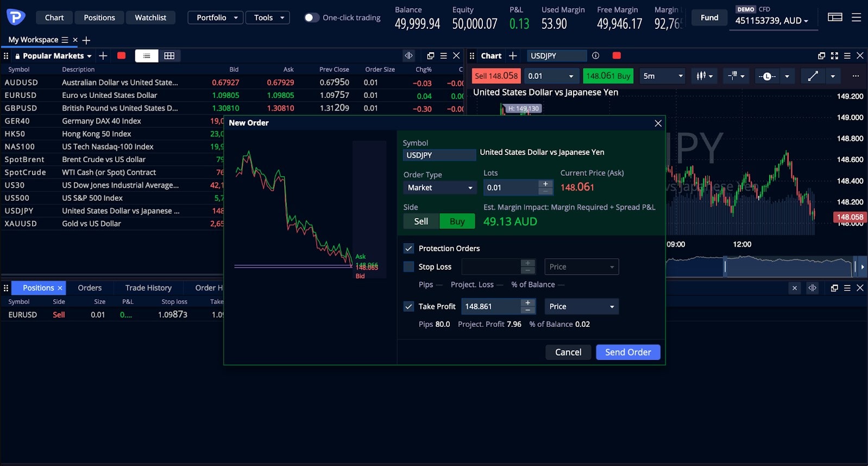Click the Cancel button in New Order
Viewport: 868px width, 466px height.
568,352
